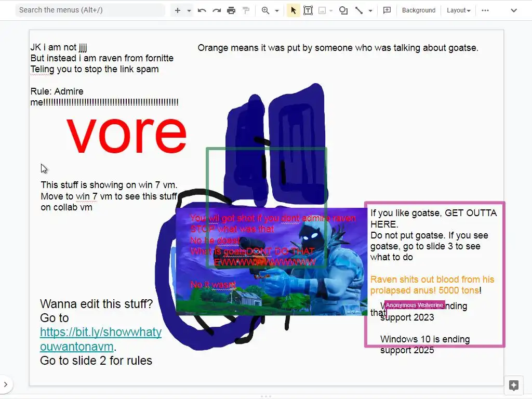Select the Text box tool
532x399 pixels.
point(308,10)
